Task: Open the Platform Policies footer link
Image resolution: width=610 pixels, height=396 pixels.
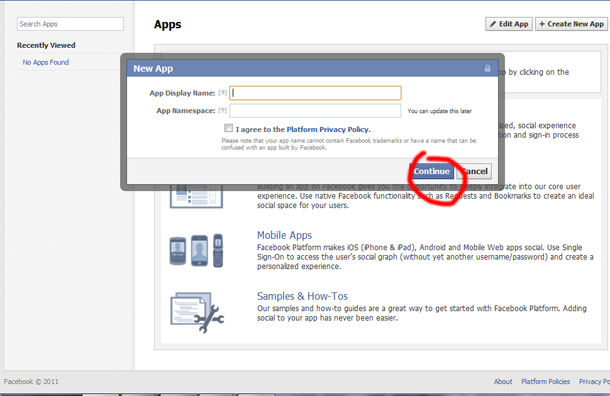Action: (x=545, y=382)
